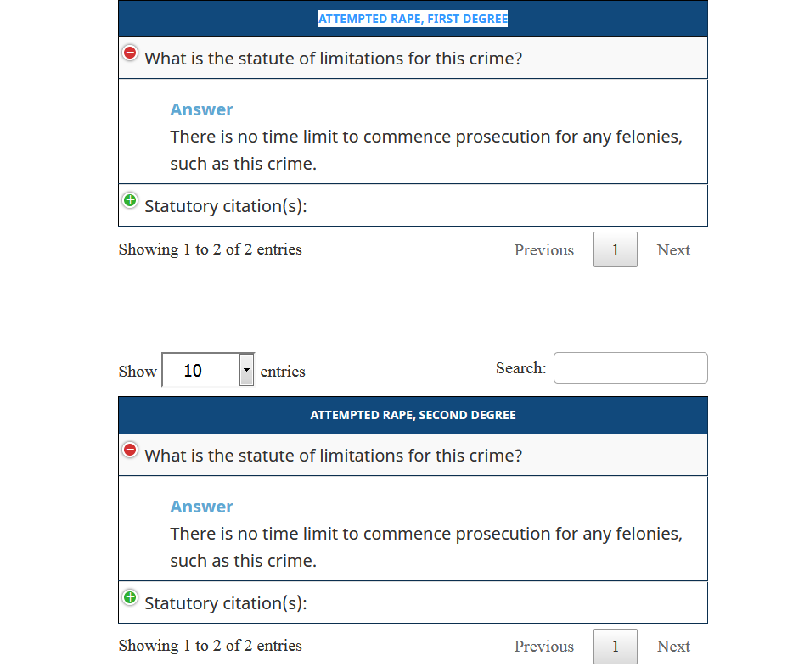Click second table Statutory citation(s) text
793x672 pixels.
[226, 603]
